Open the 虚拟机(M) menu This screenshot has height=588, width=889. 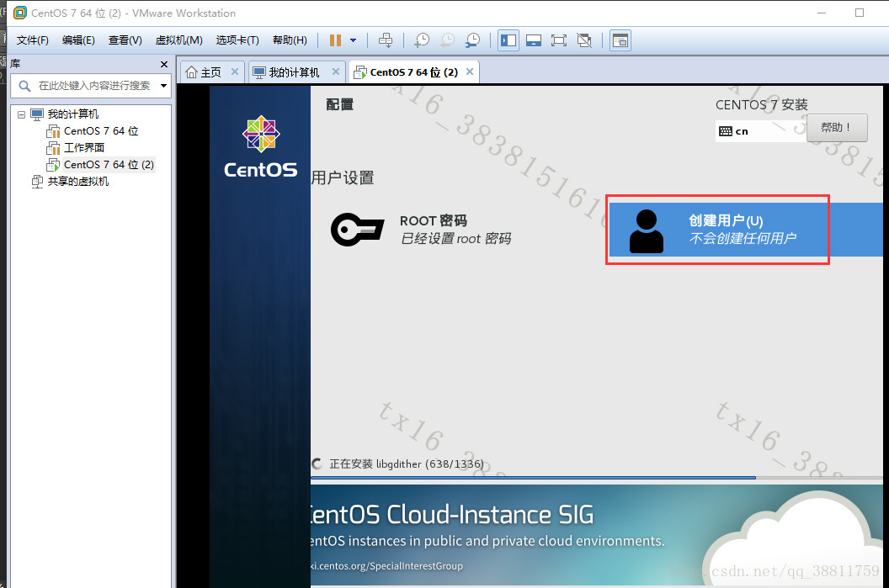click(x=178, y=40)
